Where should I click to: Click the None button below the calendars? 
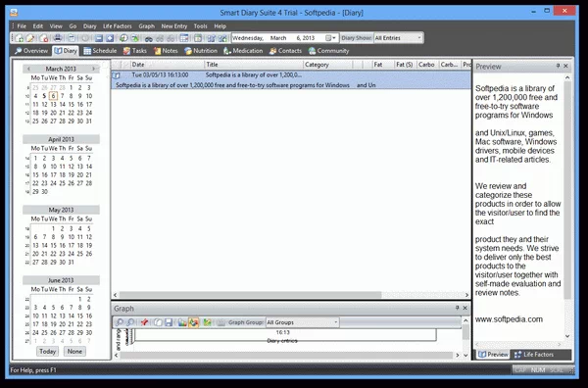74,352
